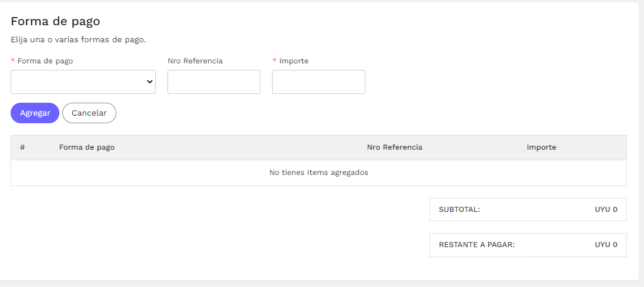Click the UYU 0 value next to SUBTOTAL
Screen dimensions: 644x287
(x=606, y=210)
